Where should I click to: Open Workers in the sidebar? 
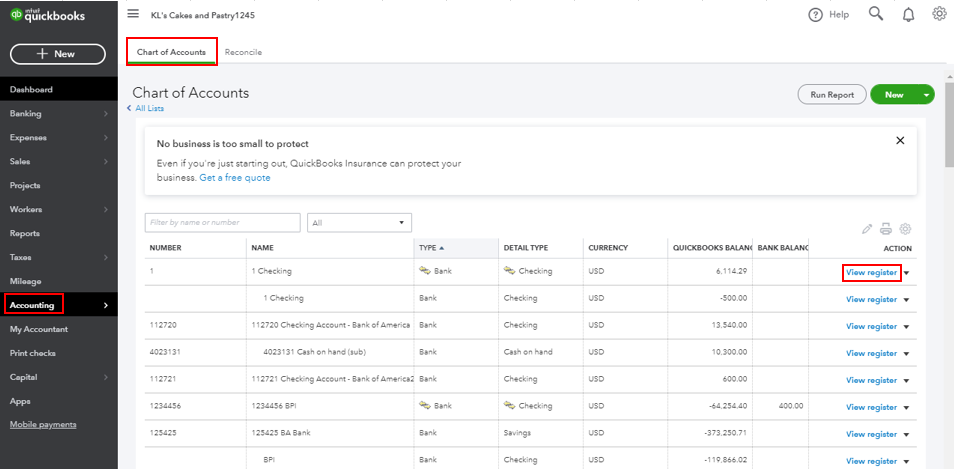coord(58,209)
